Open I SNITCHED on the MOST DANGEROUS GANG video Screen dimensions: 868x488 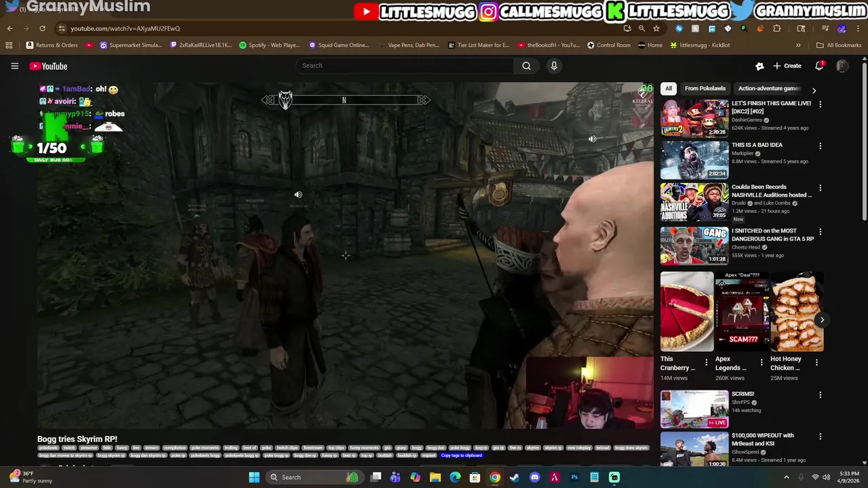[694, 245]
